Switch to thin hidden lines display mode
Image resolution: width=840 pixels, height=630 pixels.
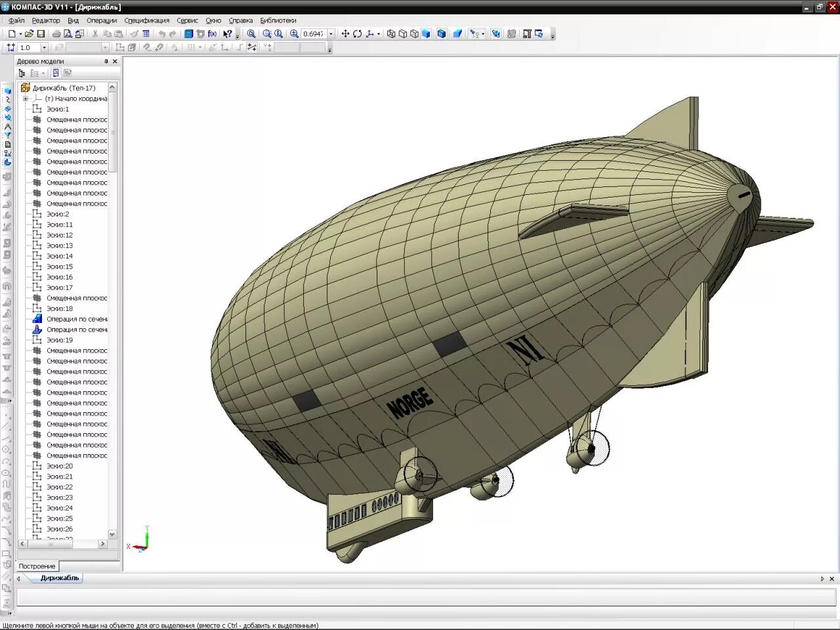click(x=414, y=33)
